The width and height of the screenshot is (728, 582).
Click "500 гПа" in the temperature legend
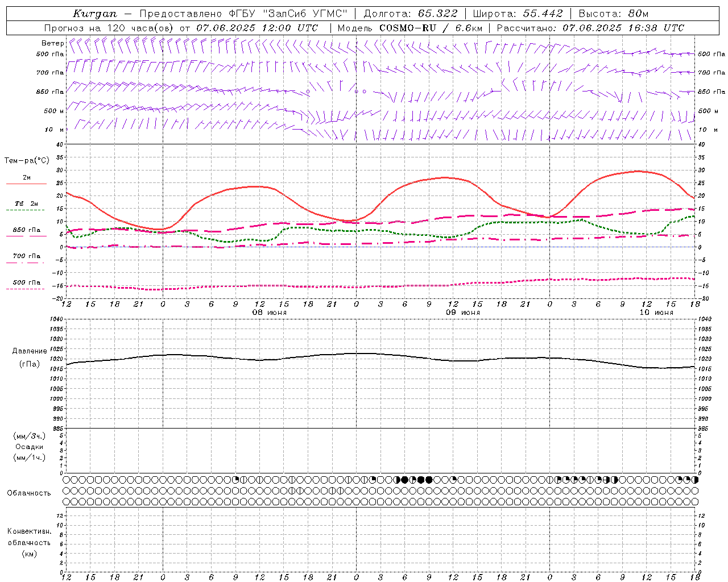(27, 282)
